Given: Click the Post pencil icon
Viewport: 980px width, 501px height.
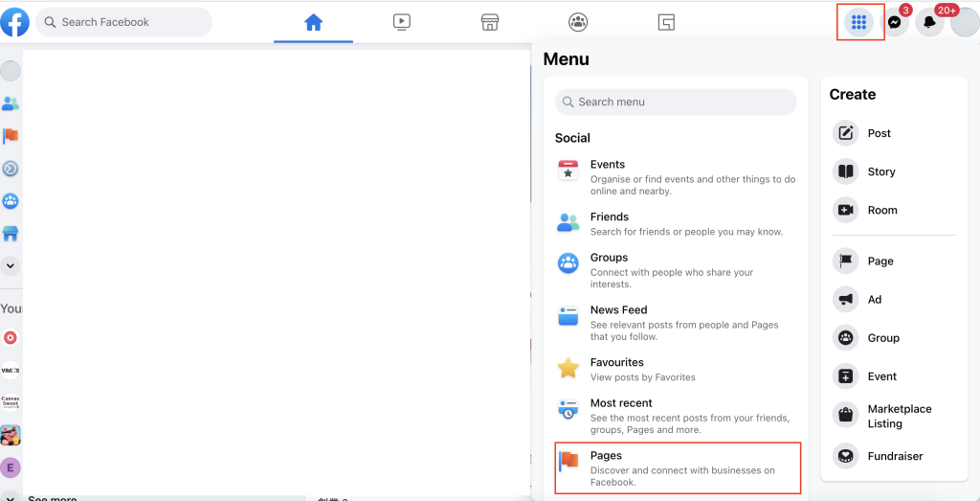Looking at the screenshot, I should click(x=846, y=133).
